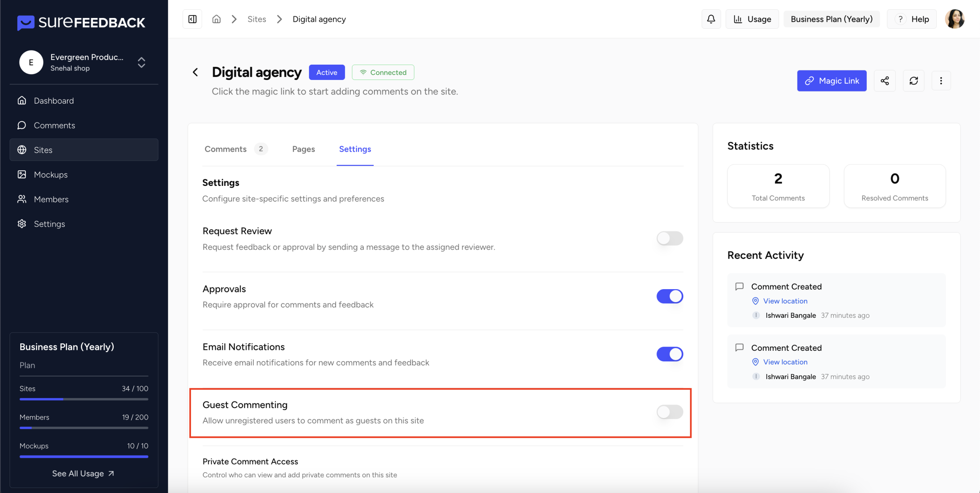Screen dimensions: 980x493
Task: Collapse the sidebar panel icon
Action: 192,19
